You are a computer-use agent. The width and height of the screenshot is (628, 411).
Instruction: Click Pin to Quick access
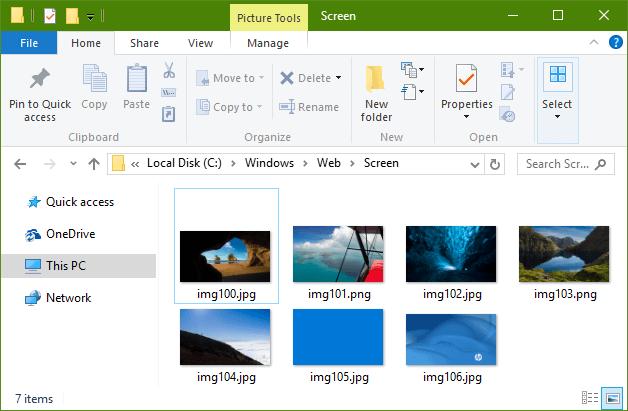click(40, 95)
